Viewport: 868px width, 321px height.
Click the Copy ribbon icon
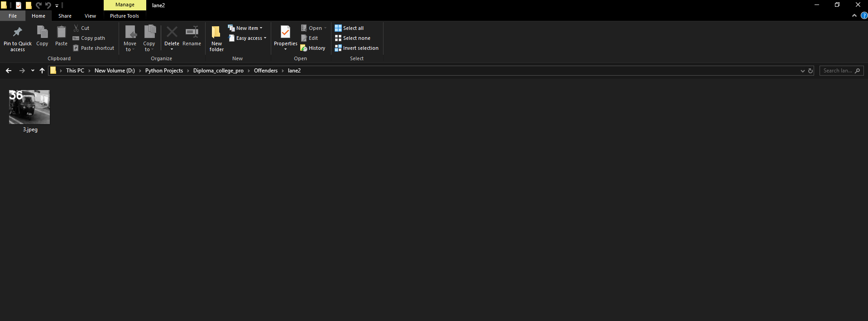coord(42,32)
